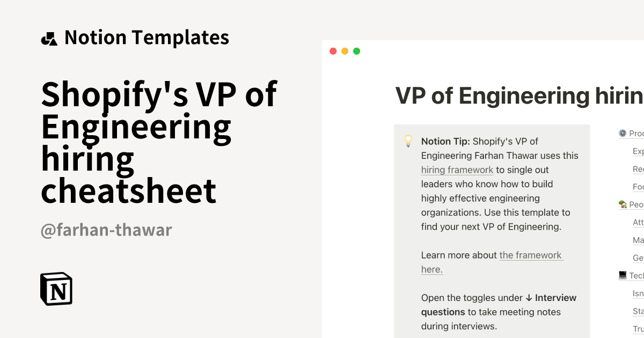Expand the People section heading
This screenshot has height=338, width=644.
click(x=636, y=204)
